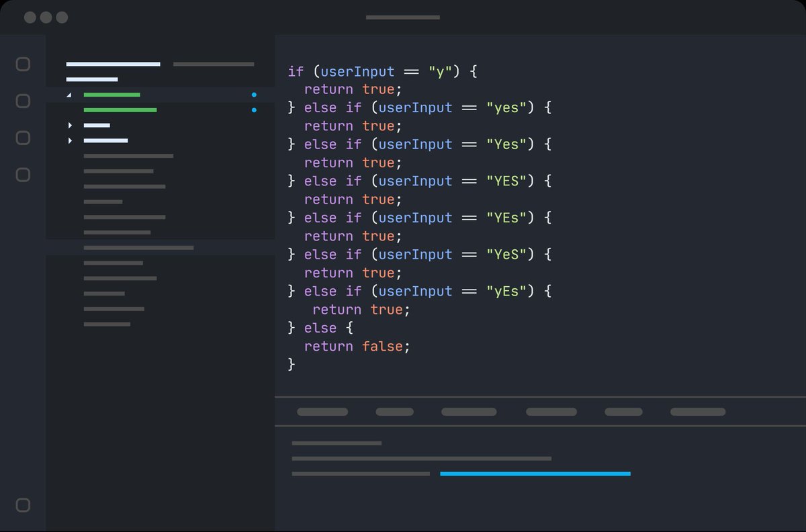Click the closing brace on the last code line
This screenshot has height=532, width=806.
[x=292, y=365]
